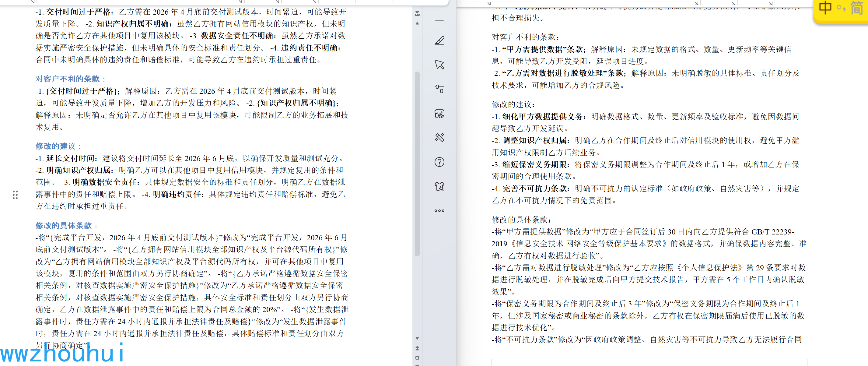868x366 pixels.
Task: Select the pen annotation tool
Action: point(439,40)
